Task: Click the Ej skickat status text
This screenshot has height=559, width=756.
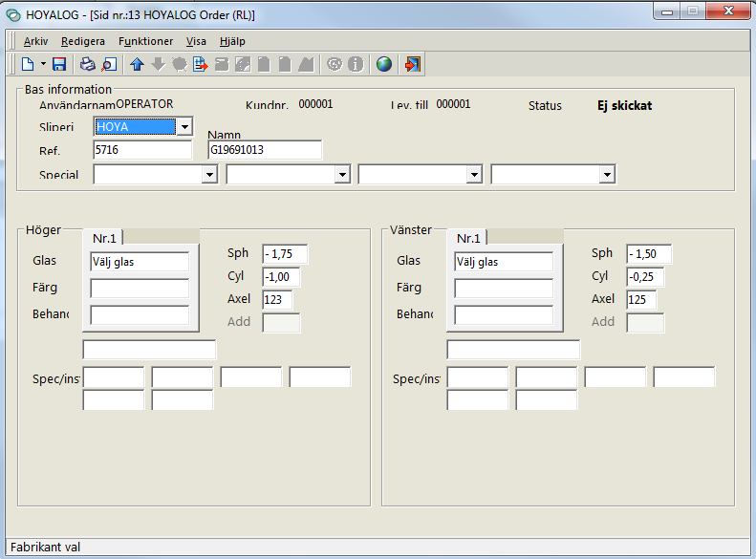Action: [x=624, y=105]
